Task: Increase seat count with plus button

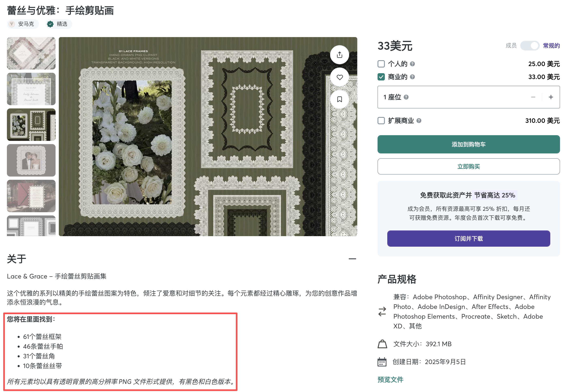Action: (x=551, y=97)
